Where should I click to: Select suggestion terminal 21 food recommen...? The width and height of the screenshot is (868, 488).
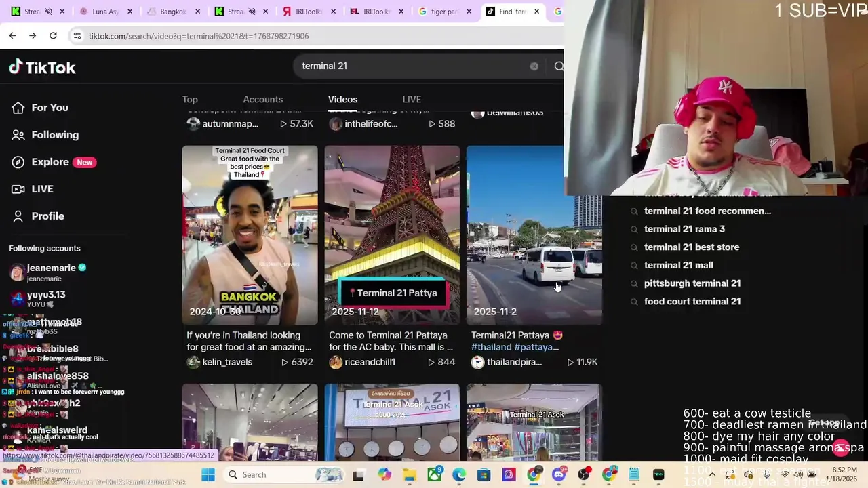707,211
